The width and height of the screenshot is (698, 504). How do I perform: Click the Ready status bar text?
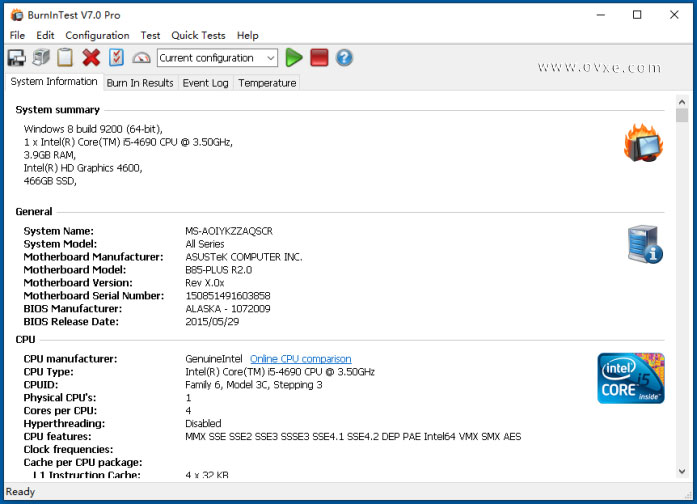20,492
